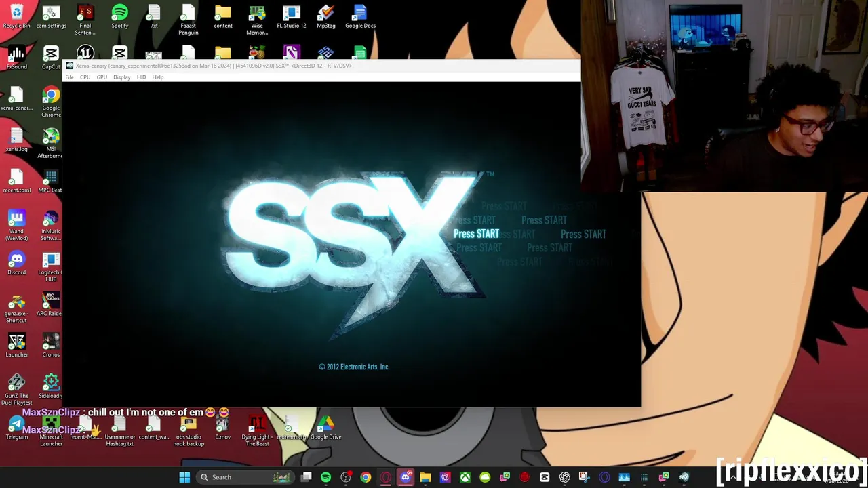This screenshot has height=488, width=868.
Task: Open the gunz.exe Shortcut desktop icon
Action: click(16, 308)
